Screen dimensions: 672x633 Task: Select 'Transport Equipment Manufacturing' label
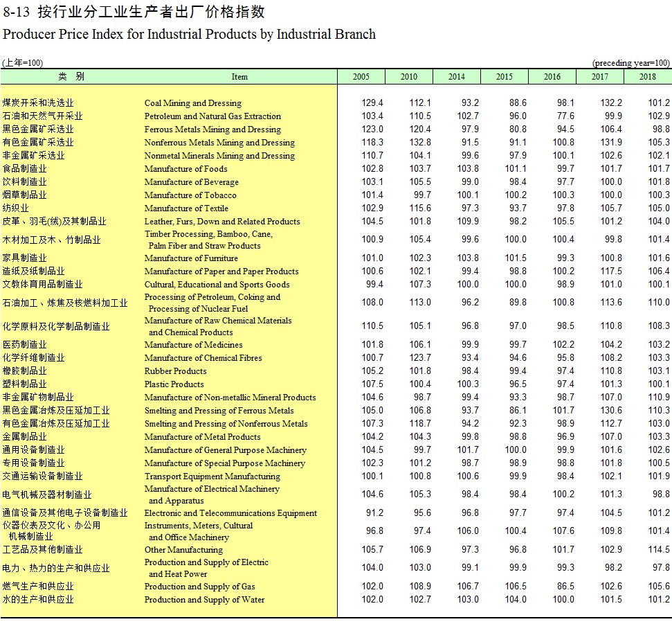[212, 476]
